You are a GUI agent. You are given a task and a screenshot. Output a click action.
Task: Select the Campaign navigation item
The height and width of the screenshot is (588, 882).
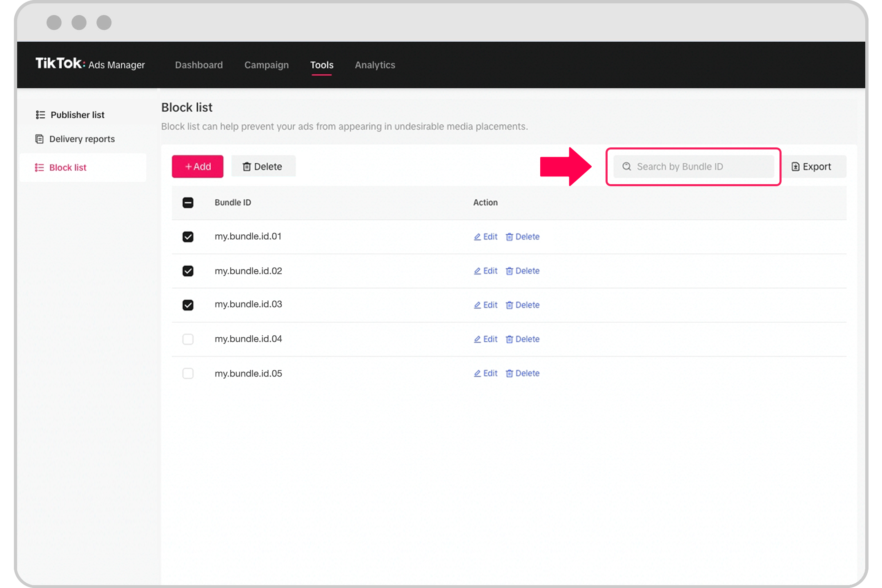click(266, 65)
